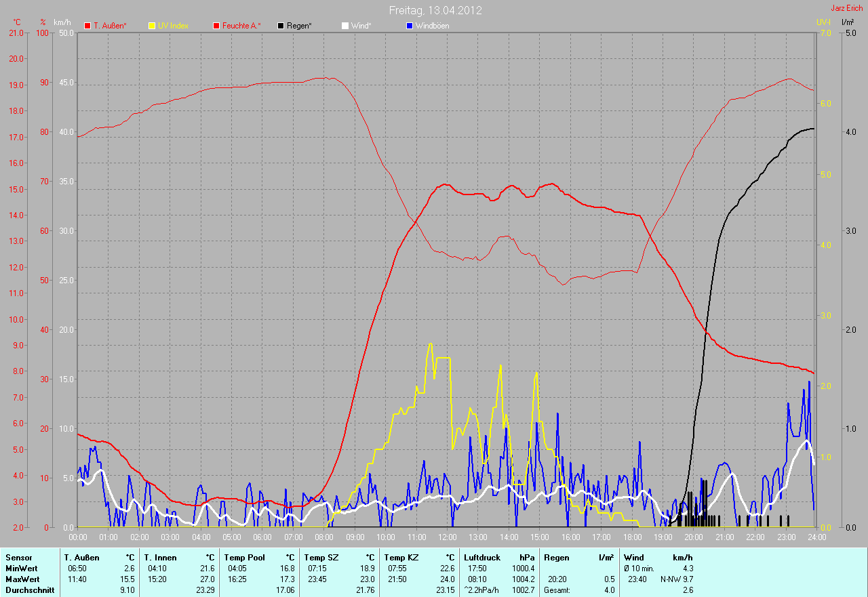868x597 pixels.
Task: Select the T. Innen average "23.29"
Action: (205, 590)
